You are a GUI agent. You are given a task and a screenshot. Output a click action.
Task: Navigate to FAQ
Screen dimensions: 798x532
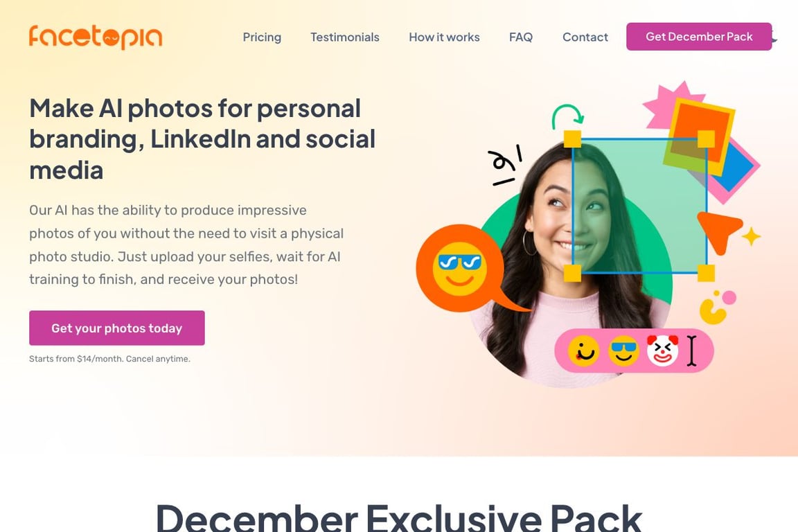pos(521,37)
